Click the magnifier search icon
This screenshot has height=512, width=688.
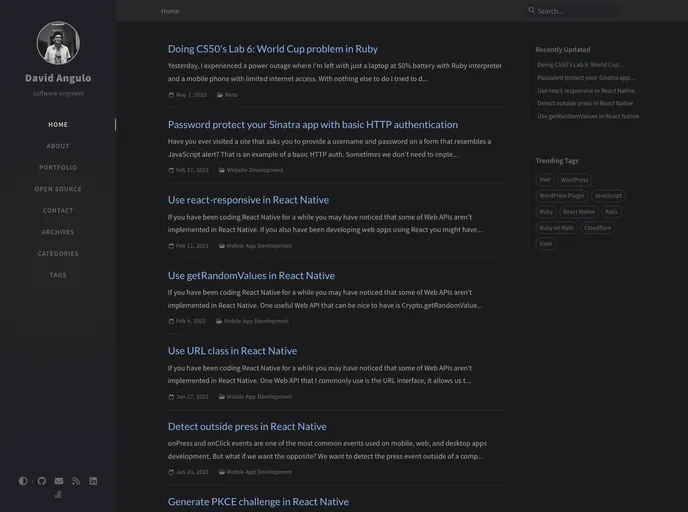pos(531,10)
